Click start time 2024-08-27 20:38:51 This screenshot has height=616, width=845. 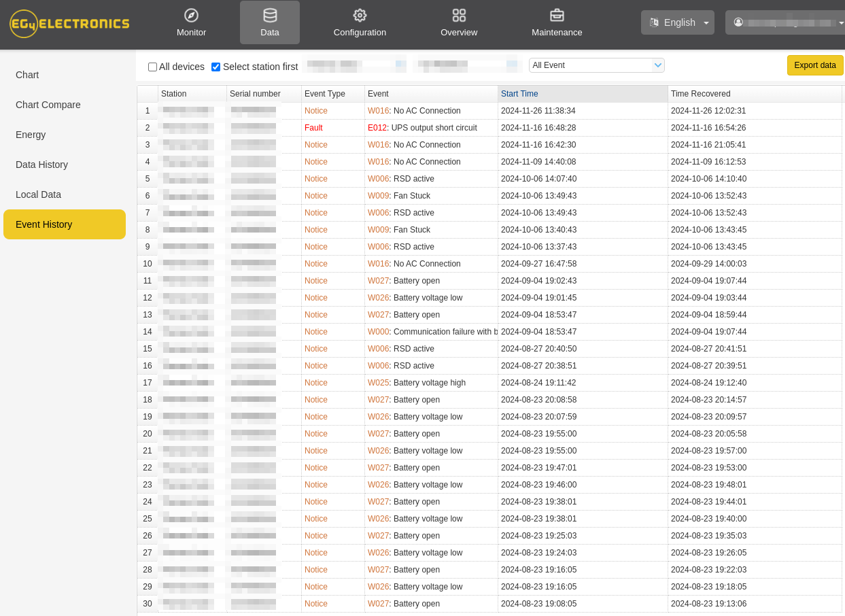point(538,366)
